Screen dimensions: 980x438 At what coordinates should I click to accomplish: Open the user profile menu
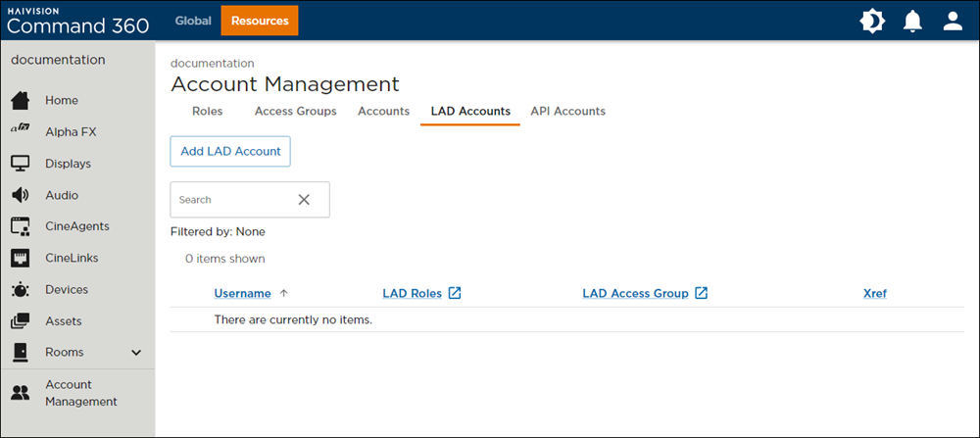[x=953, y=21]
